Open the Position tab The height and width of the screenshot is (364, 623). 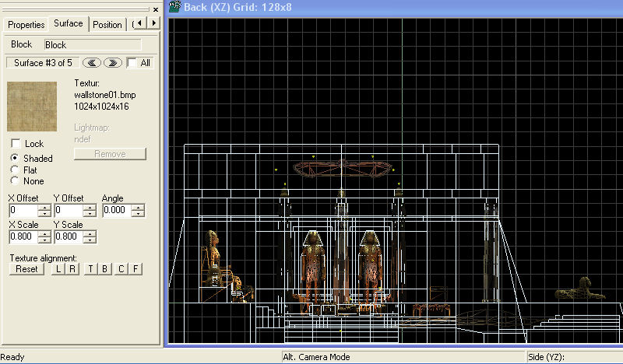pyautogui.click(x=107, y=24)
